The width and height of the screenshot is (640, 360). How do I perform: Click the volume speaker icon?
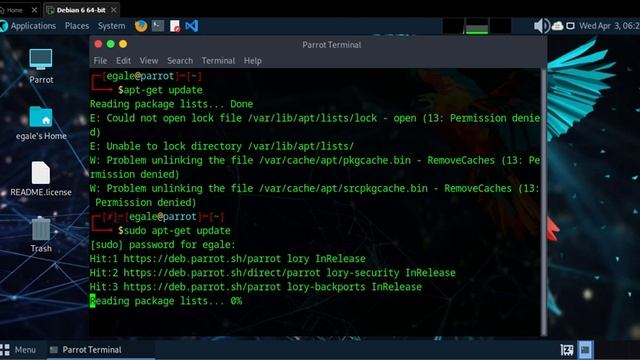pyautogui.click(x=542, y=26)
